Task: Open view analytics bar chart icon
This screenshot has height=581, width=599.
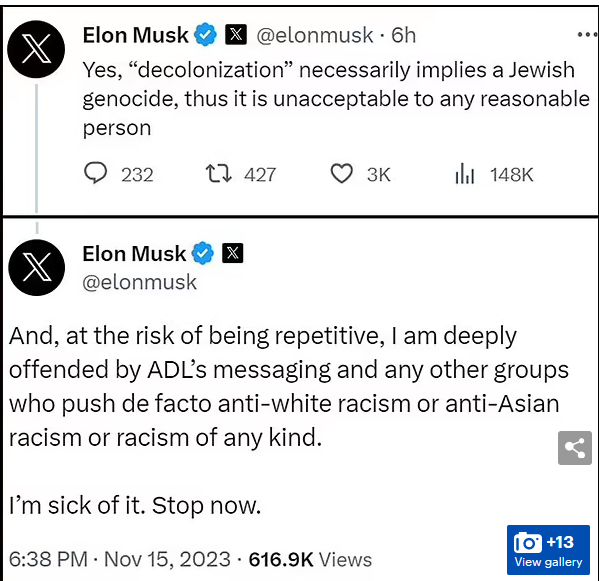Action: point(465,174)
